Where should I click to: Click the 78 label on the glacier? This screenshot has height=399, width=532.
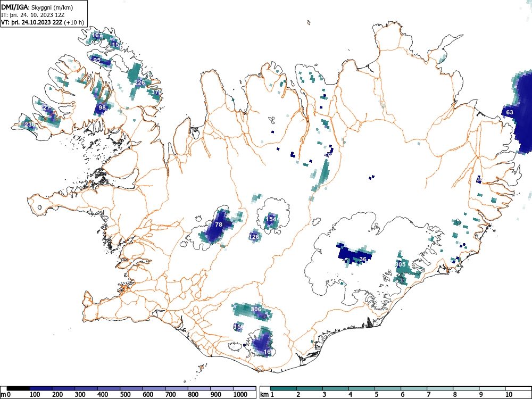[x=219, y=225]
